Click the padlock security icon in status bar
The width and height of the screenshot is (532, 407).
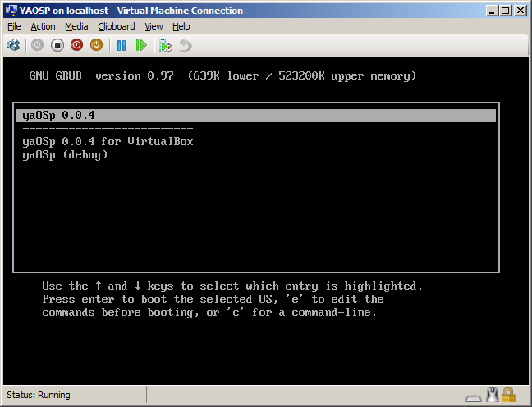point(508,395)
